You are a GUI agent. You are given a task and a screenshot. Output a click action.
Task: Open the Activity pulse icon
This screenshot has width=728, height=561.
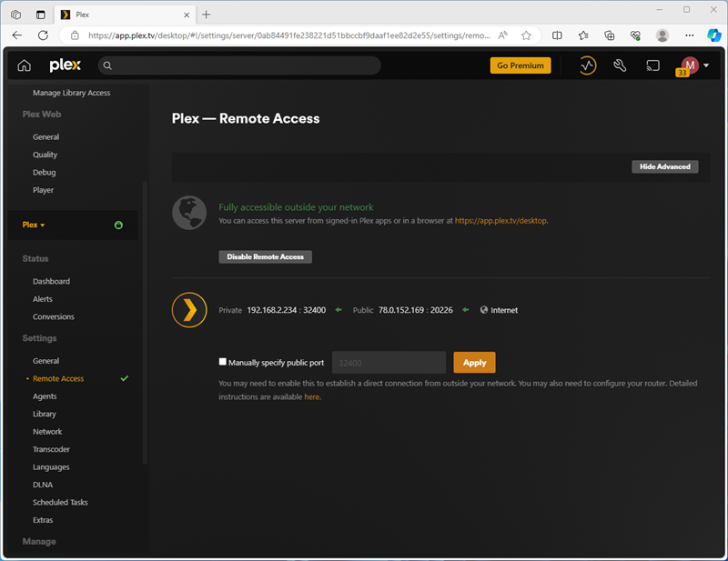coord(588,65)
